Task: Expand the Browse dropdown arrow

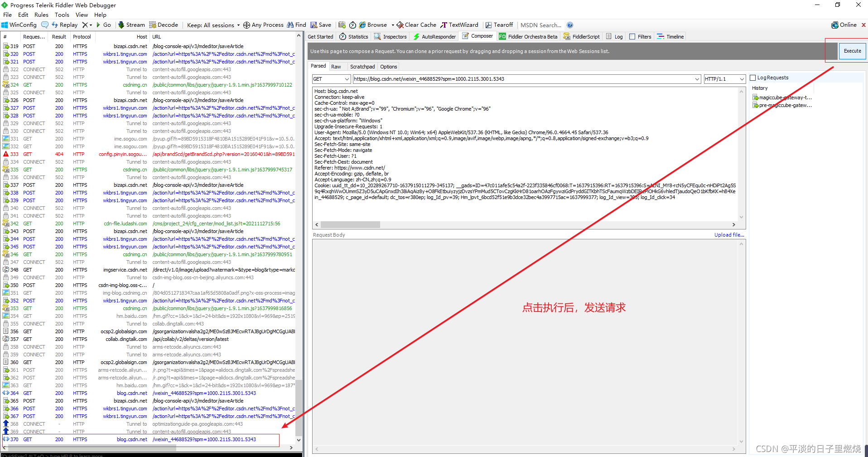Action: pos(393,25)
